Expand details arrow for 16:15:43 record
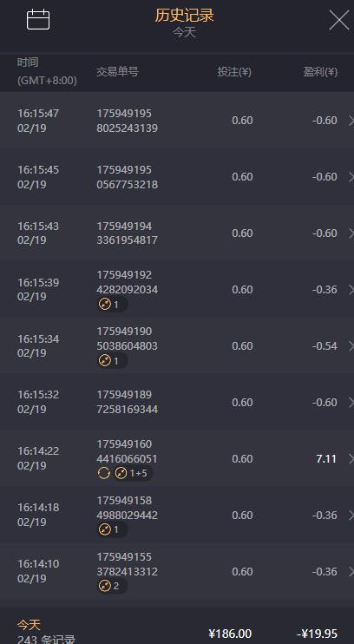Viewport: 354px width, 644px height. click(351, 233)
